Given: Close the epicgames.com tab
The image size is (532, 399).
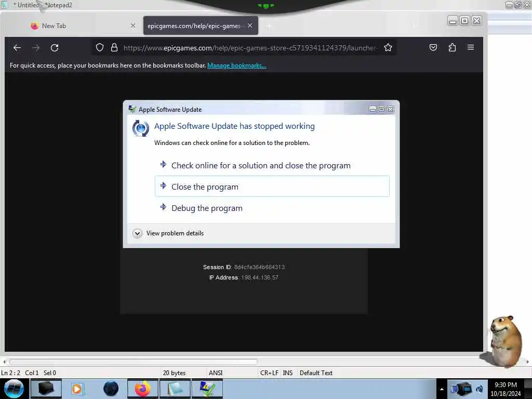Looking at the screenshot, I should click(250, 25).
